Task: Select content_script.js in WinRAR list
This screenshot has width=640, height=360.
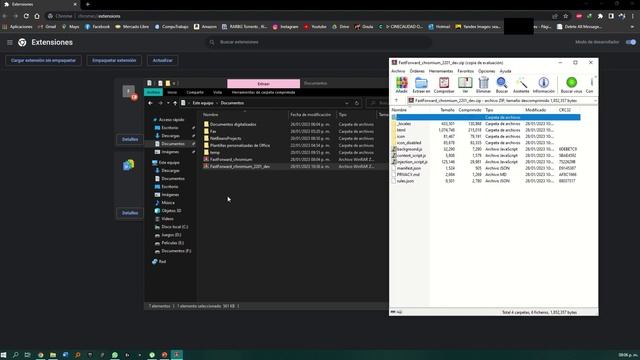Action: pyautogui.click(x=411, y=156)
